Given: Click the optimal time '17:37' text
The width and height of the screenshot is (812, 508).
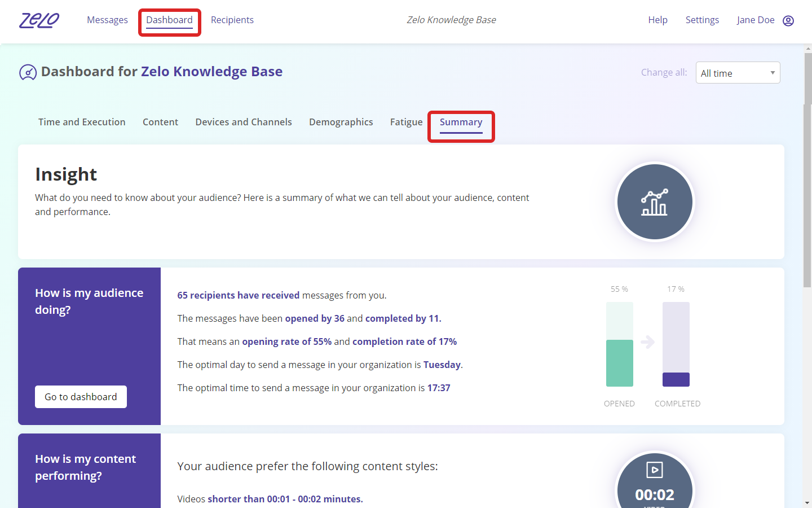Looking at the screenshot, I should coord(439,388).
